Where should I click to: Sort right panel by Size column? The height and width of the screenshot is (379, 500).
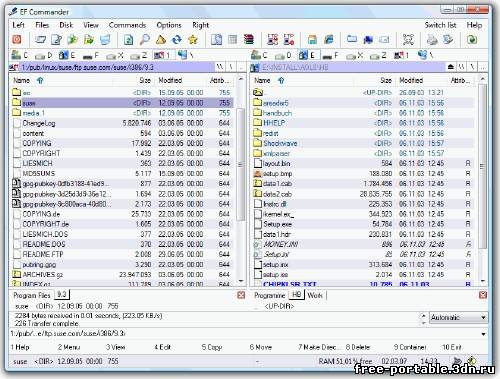point(386,80)
